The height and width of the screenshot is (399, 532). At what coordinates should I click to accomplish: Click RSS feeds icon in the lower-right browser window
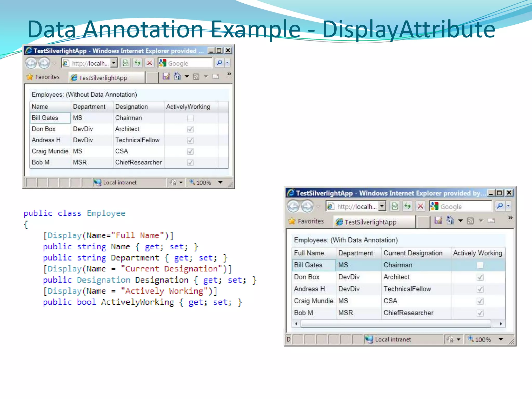[x=470, y=221]
